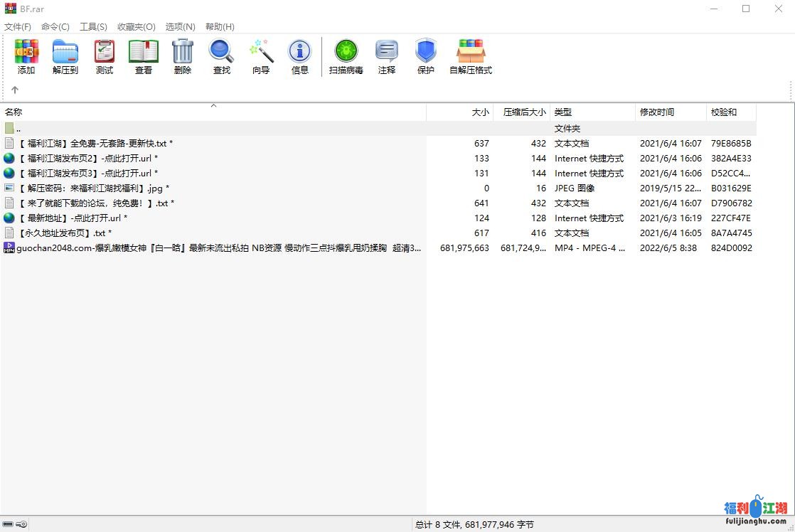The width and height of the screenshot is (795, 532).
Task: Open the Find (查找) magnifier tool
Action: click(x=222, y=57)
